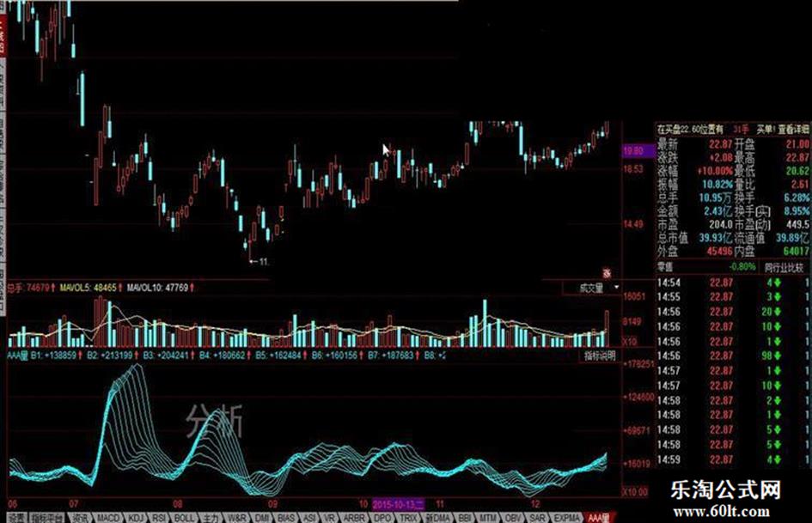Click the 14:59 trade tick row

coord(733,459)
